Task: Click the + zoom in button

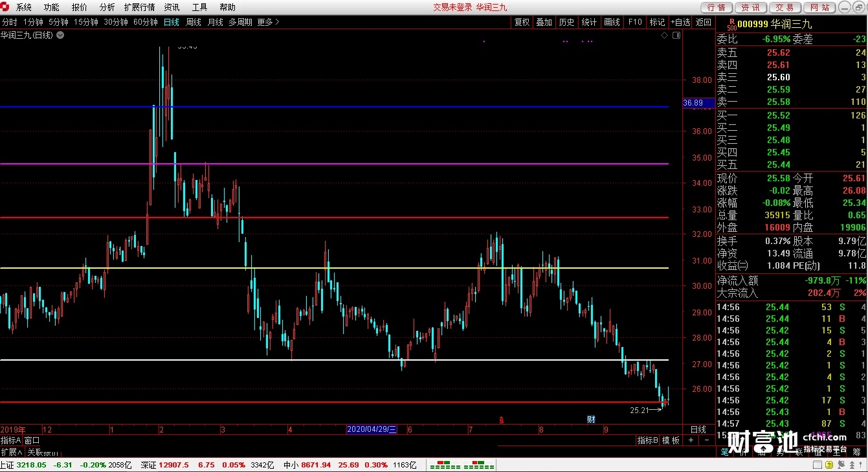Action: tap(691, 440)
